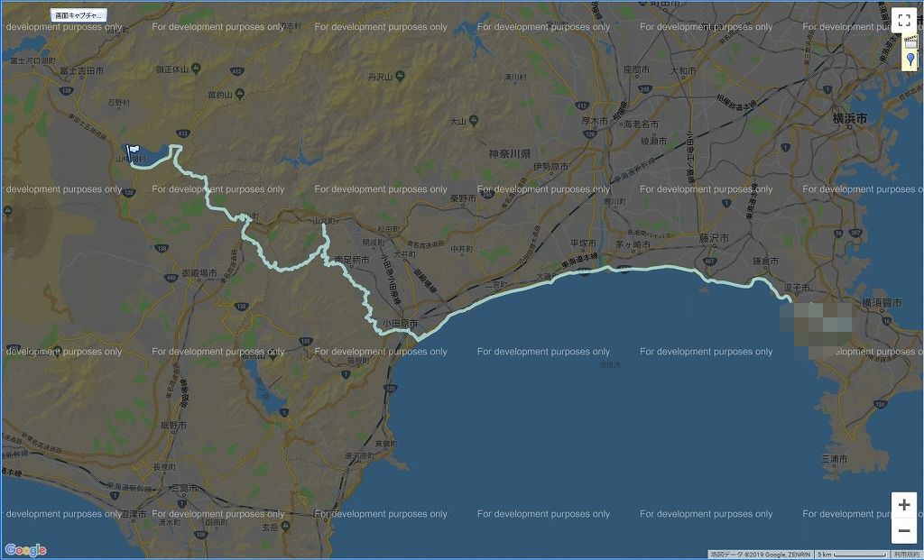Click the 画面キャプチャ button
This screenshot has width=924, height=560.
(x=79, y=15)
